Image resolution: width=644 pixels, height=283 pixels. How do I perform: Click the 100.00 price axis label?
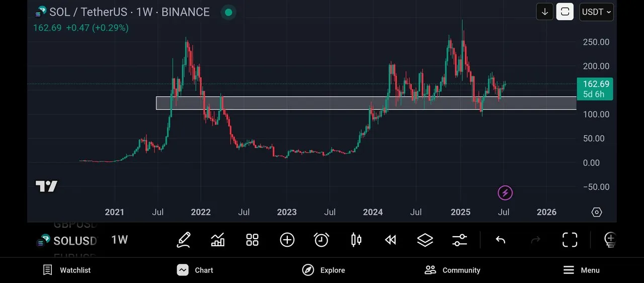596,114
